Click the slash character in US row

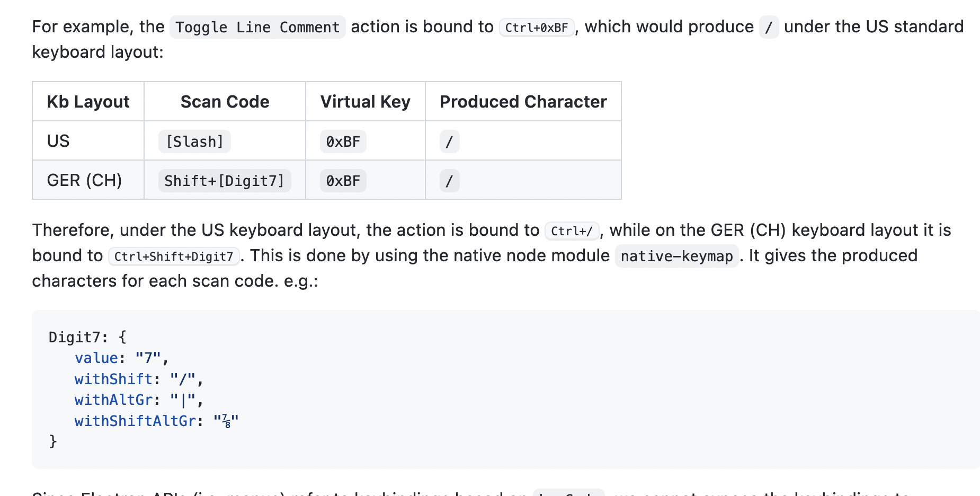[449, 141]
